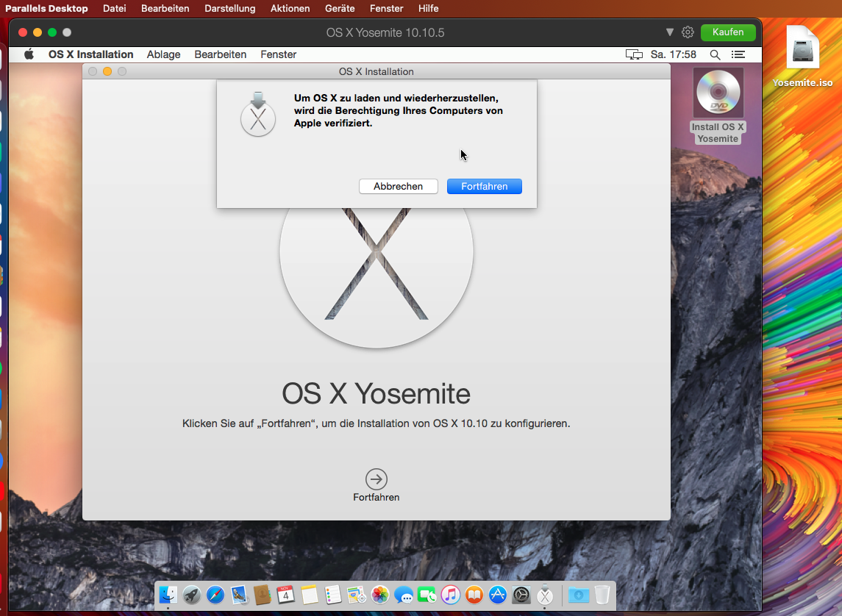
Task: Open the Datei menu
Action: [115, 9]
